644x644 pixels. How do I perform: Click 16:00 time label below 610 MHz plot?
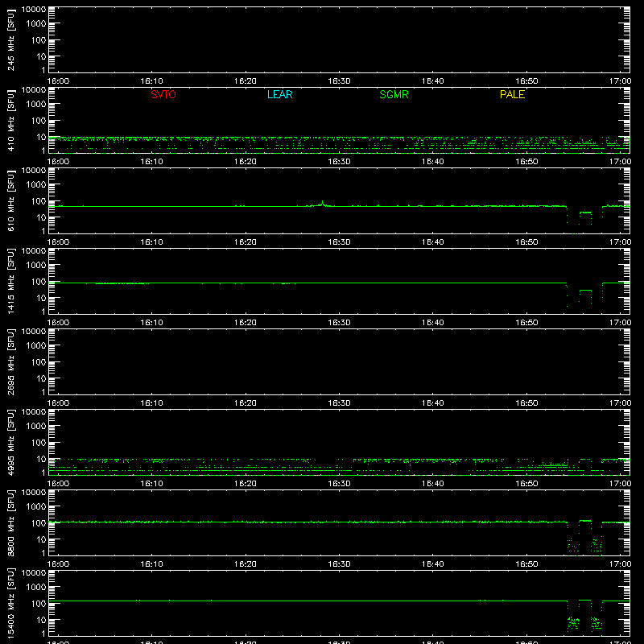58,242
